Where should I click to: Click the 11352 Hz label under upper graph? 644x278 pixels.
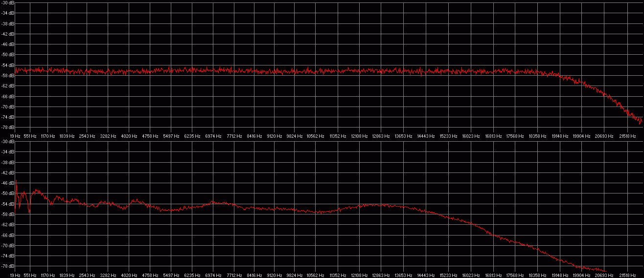(x=338, y=136)
